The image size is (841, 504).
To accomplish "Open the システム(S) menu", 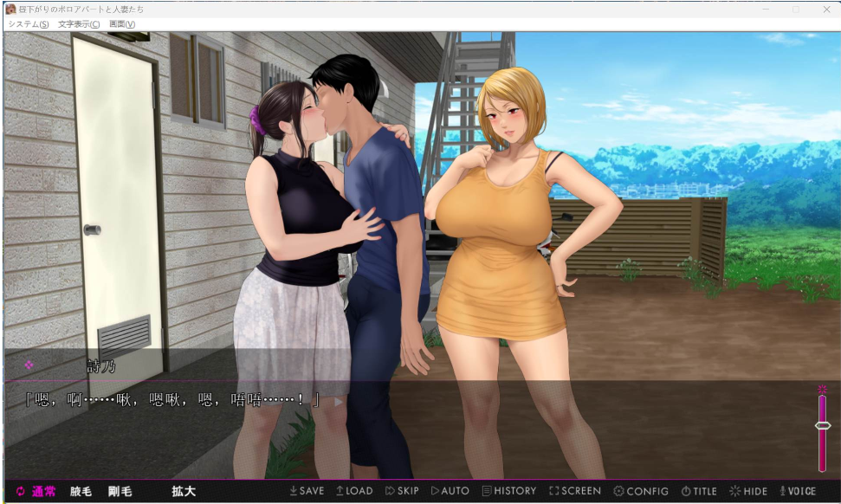I will [x=29, y=24].
